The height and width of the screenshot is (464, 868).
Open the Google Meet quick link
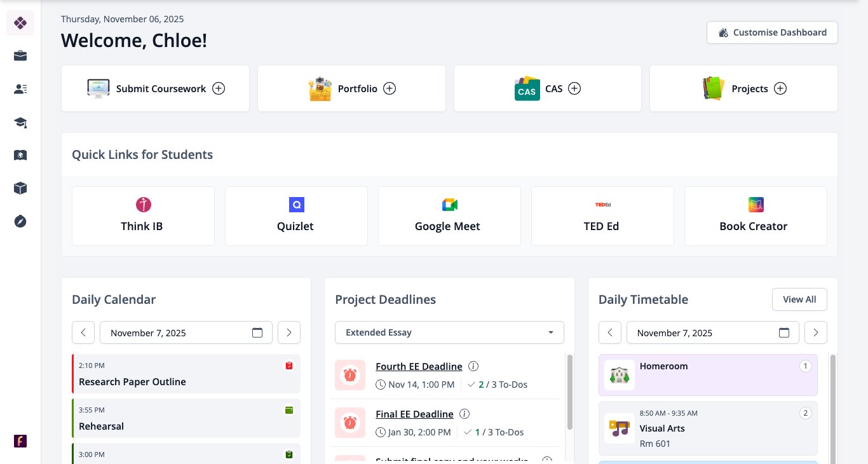[449, 216]
